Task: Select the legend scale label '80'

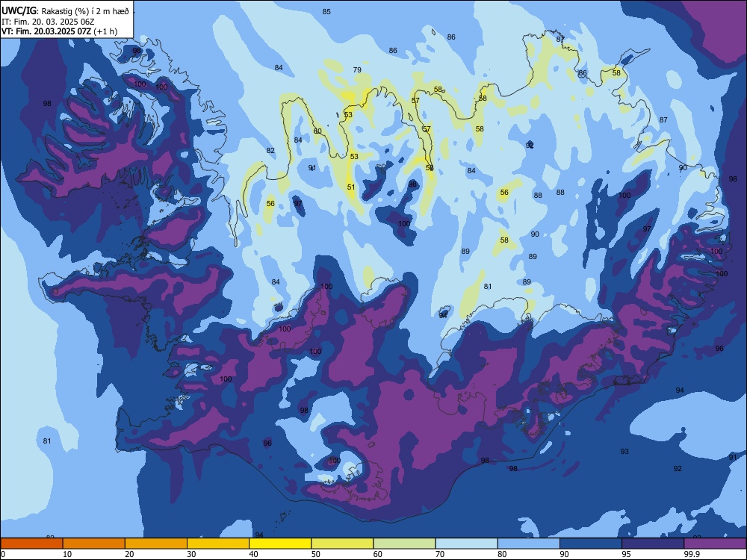Action: [502, 554]
